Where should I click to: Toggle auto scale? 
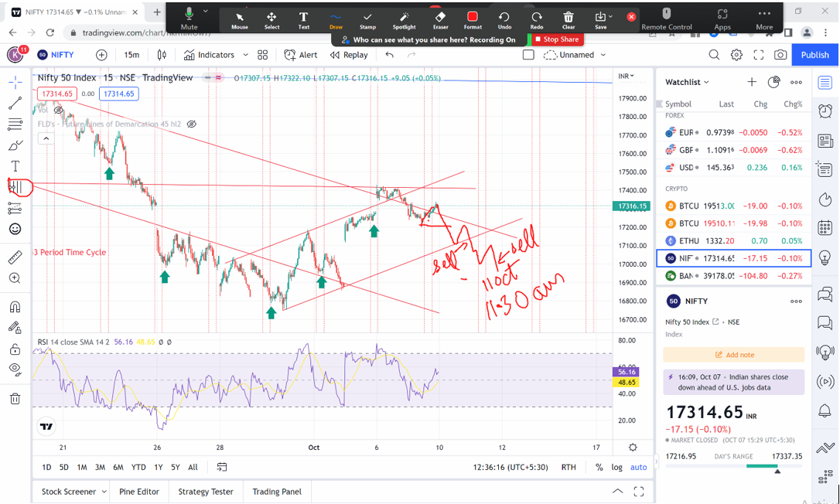point(638,467)
